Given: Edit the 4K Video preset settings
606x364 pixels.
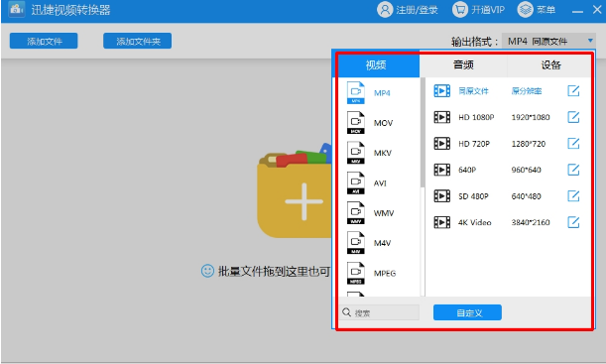Looking at the screenshot, I should pyautogui.click(x=573, y=222).
